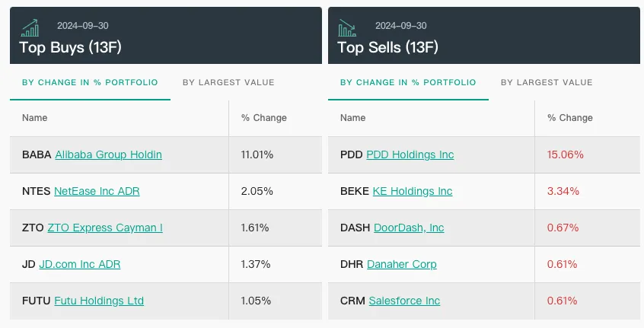The height and width of the screenshot is (328, 644).
Task: Click the 'Top Buys (13F)' panel title
Action: click(x=71, y=47)
